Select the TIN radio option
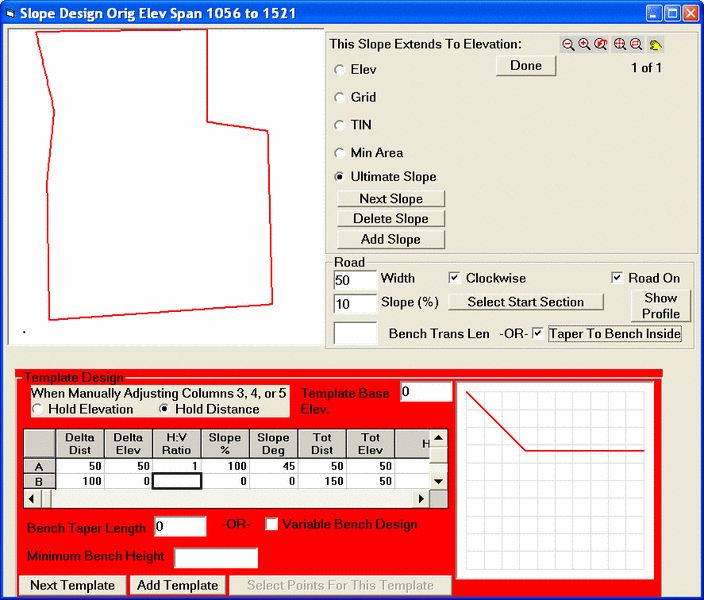The height and width of the screenshot is (600, 704). pos(340,125)
